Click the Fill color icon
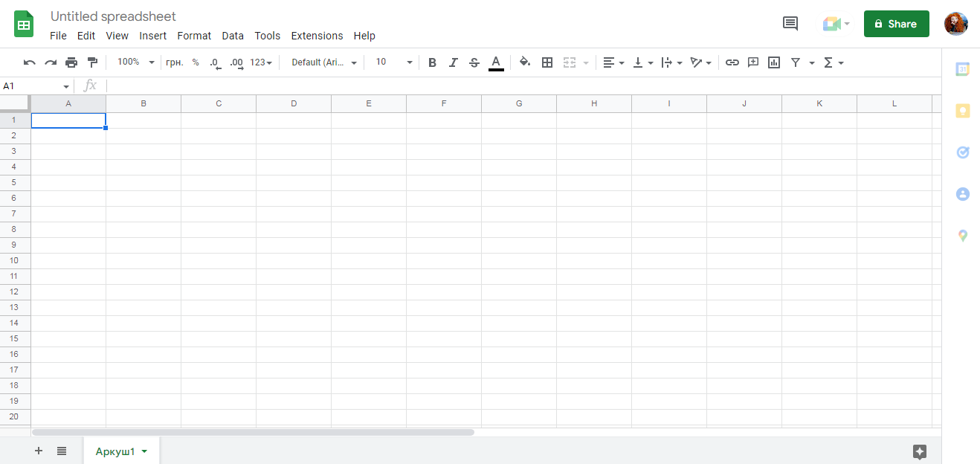The width and height of the screenshot is (980, 464). click(524, 62)
